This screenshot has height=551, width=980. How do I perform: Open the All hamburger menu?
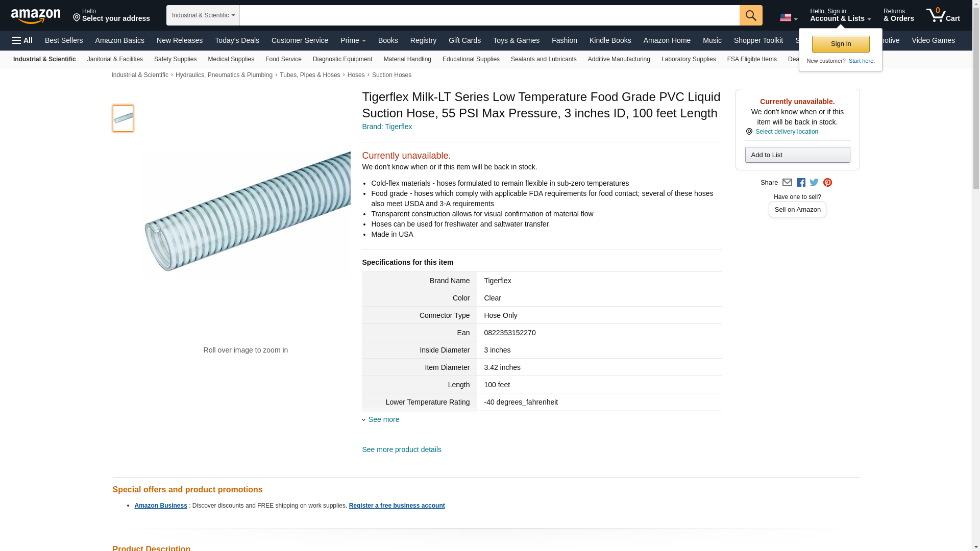point(22,40)
